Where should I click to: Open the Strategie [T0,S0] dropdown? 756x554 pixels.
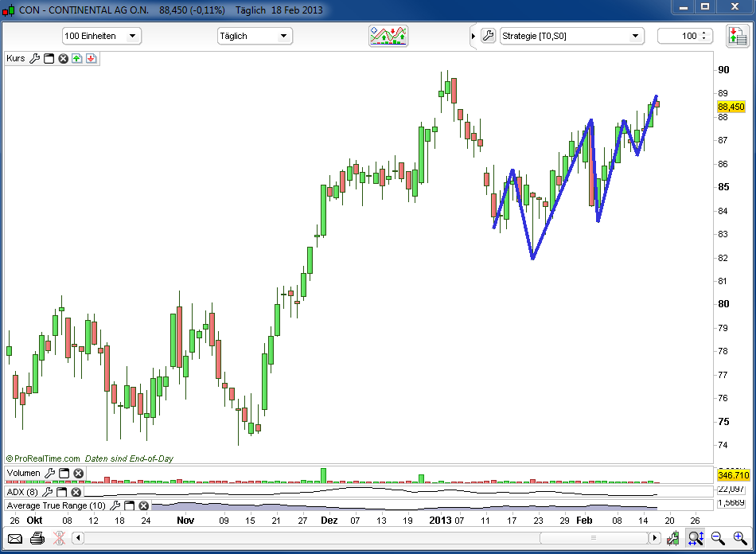(x=572, y=36)
